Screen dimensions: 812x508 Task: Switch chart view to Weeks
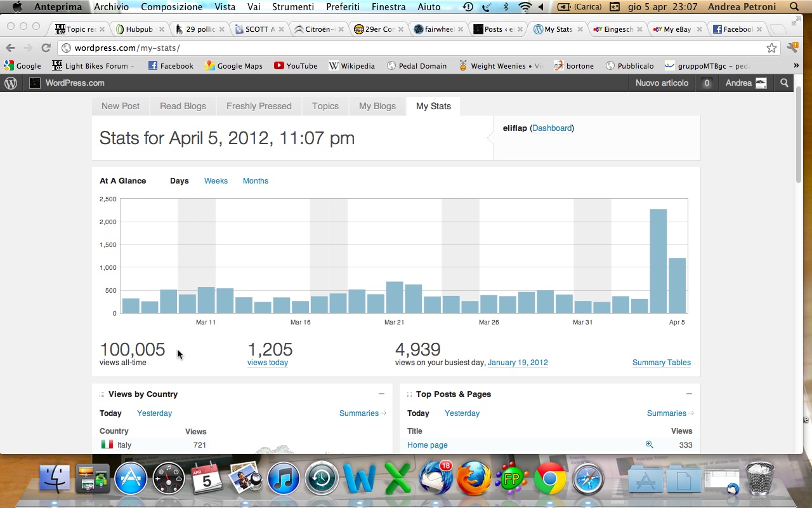point(216,181)
